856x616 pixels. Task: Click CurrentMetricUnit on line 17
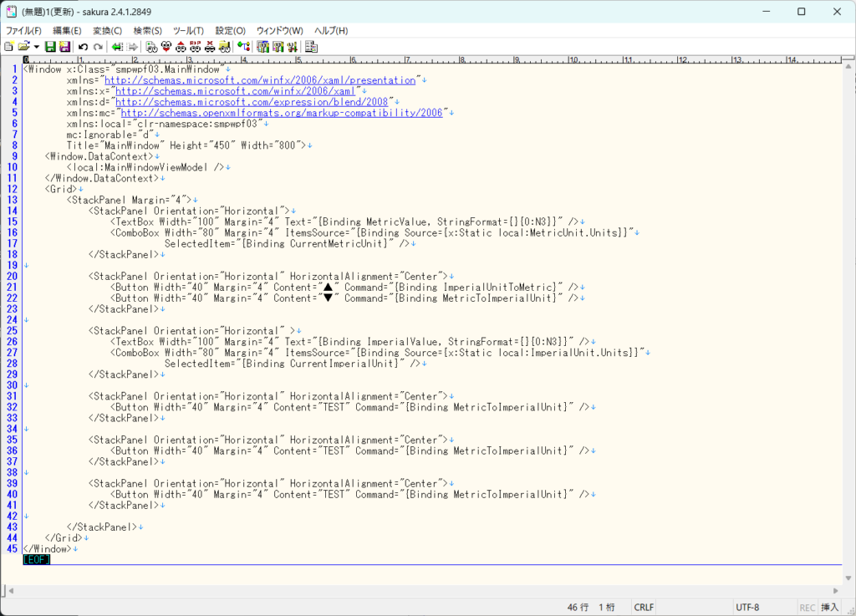[x=339, y=244]
